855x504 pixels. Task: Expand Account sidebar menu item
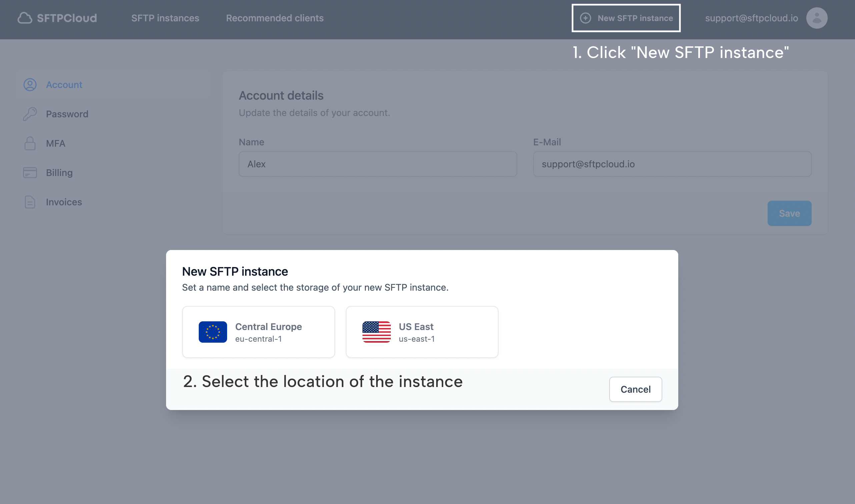pyautogui.click(x=64, y=85)
